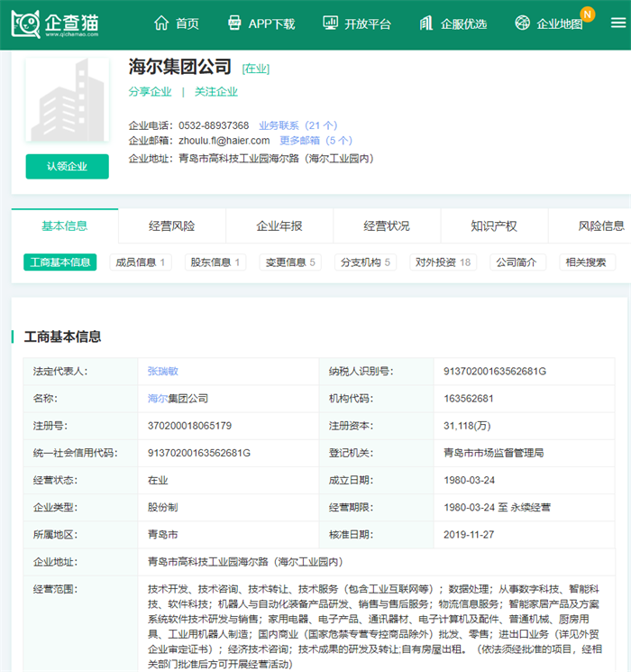Screen dimensions: 631x672
Task: Click the 认领企业 button
Action: pos(68,166)
